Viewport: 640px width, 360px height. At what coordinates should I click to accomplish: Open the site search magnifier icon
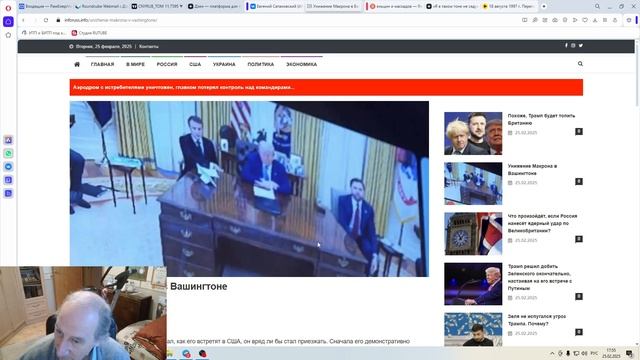point(580,64)
